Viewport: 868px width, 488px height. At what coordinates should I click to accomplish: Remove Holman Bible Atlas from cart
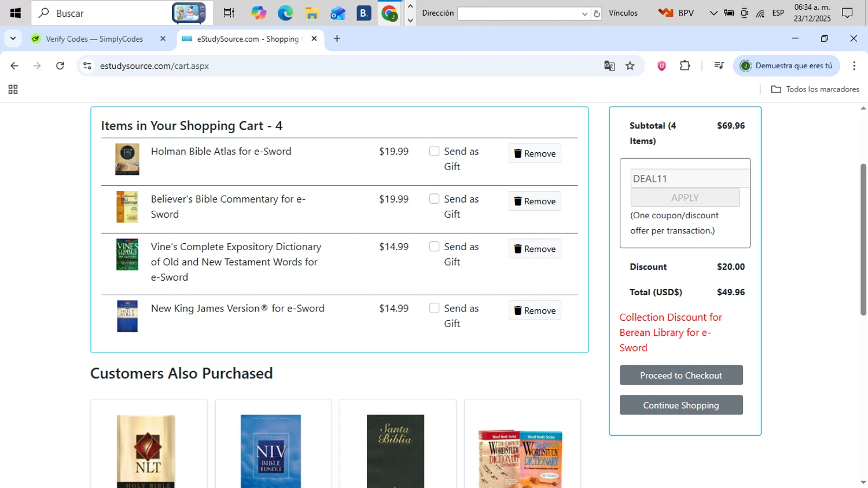(x=535, y=153)
